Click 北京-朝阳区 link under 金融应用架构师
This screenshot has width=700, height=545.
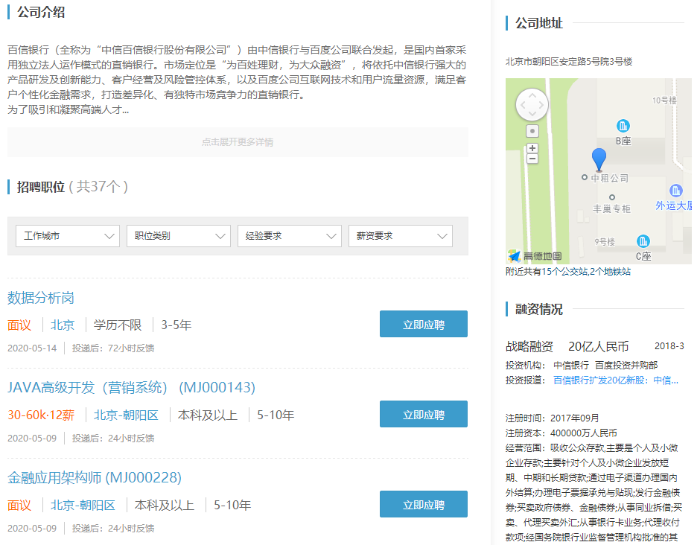tap(83, 505)
